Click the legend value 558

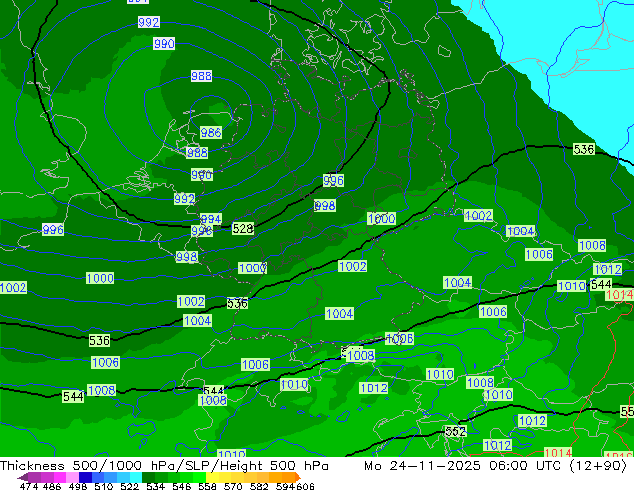[x=207, y=486]
